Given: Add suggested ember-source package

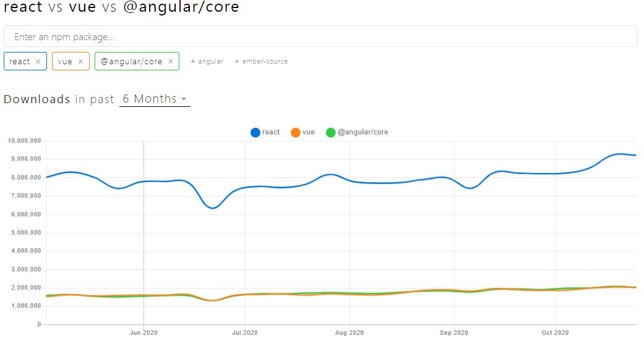Looking at the screenshot, I should click(x=261, y=61).
